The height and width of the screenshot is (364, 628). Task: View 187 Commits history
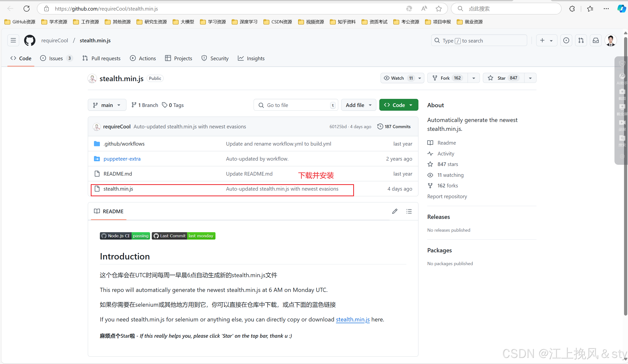(394, 127)
